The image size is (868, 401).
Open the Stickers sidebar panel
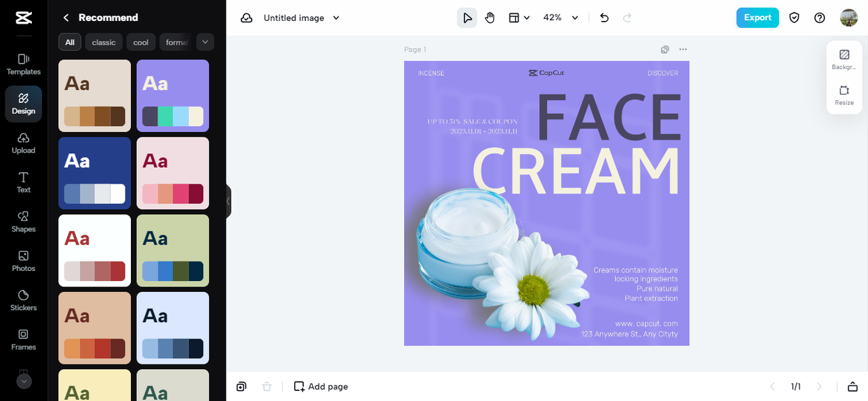point(23,300)
